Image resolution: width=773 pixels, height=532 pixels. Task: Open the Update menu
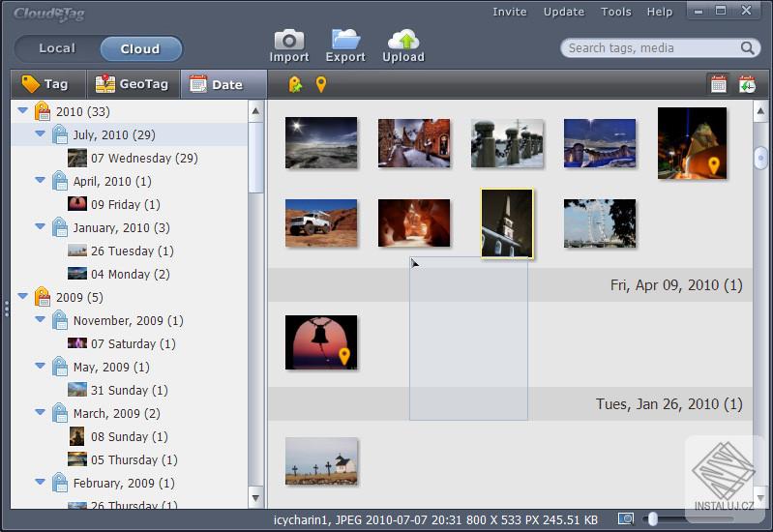tap(564, 12)
